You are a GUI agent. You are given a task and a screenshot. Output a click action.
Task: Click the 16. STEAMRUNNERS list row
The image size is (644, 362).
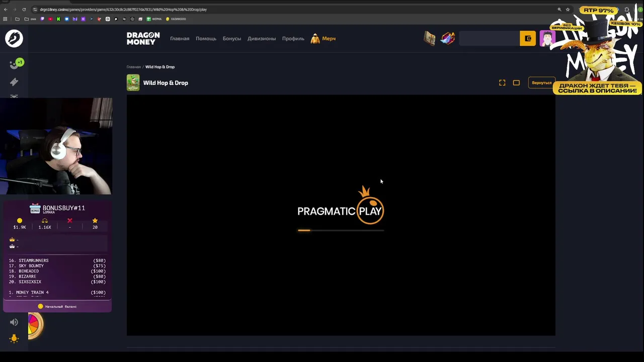[x=57, y=260]
